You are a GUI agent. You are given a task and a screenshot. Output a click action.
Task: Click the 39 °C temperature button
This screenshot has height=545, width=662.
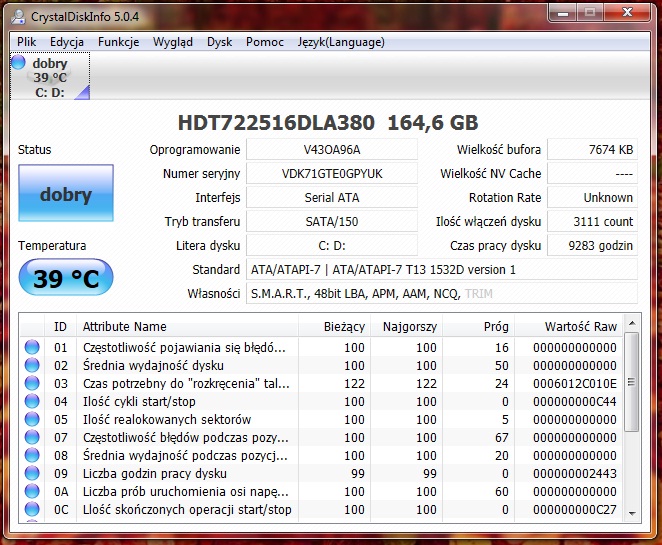(66, 277)
